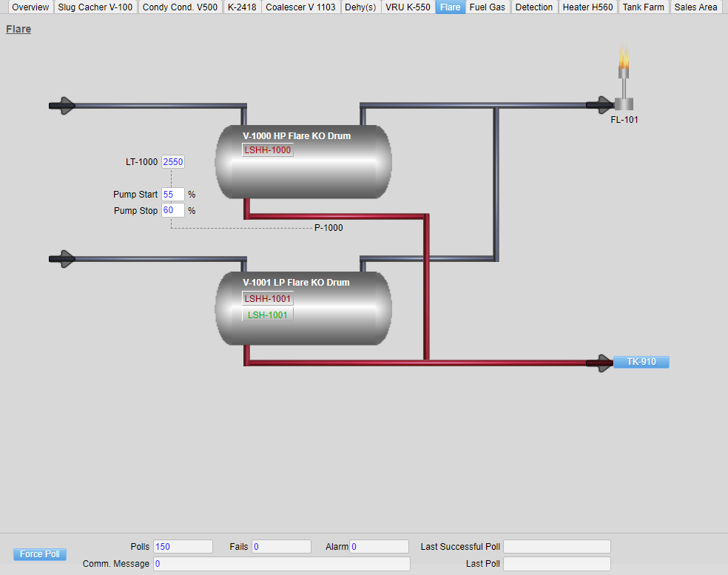Click the Fails count field
The width and height of the screenshot is (728, 575).
pos(281,547)
